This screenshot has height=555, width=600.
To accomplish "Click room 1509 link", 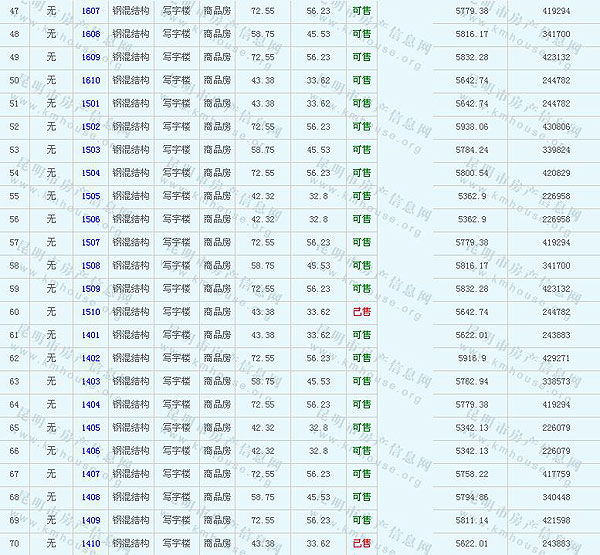I will pos(91,288).
